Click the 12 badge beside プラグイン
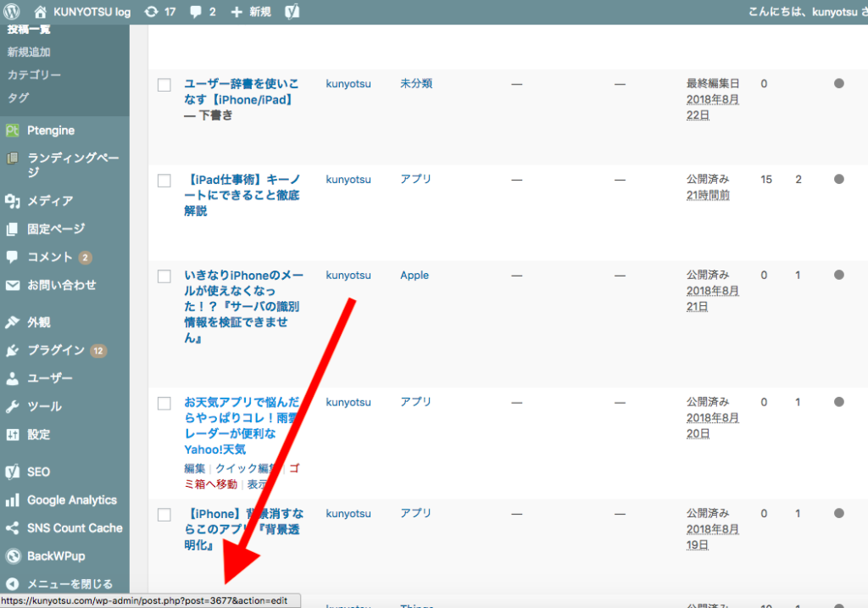 point(98,350)
